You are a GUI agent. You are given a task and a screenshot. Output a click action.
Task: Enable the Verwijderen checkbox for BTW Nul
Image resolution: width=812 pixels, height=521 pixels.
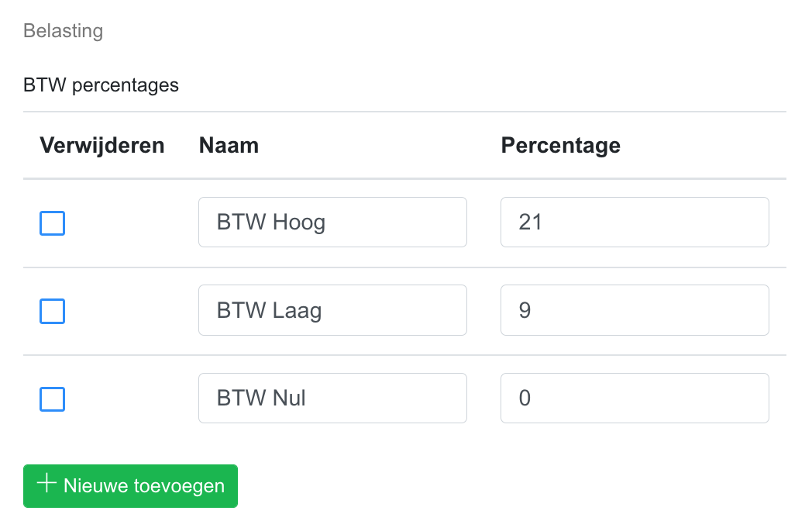coord(52,399)
